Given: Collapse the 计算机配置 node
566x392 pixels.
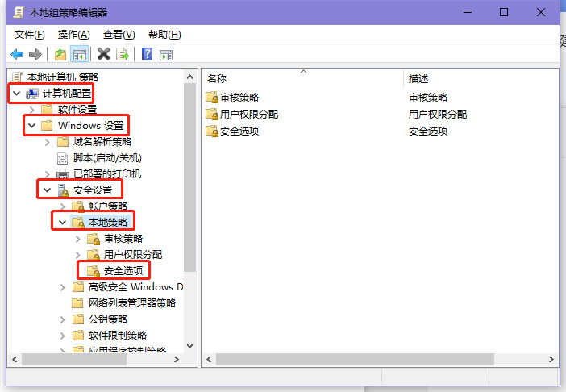Looking at the screenshot, I should click(x=16, y=94).
